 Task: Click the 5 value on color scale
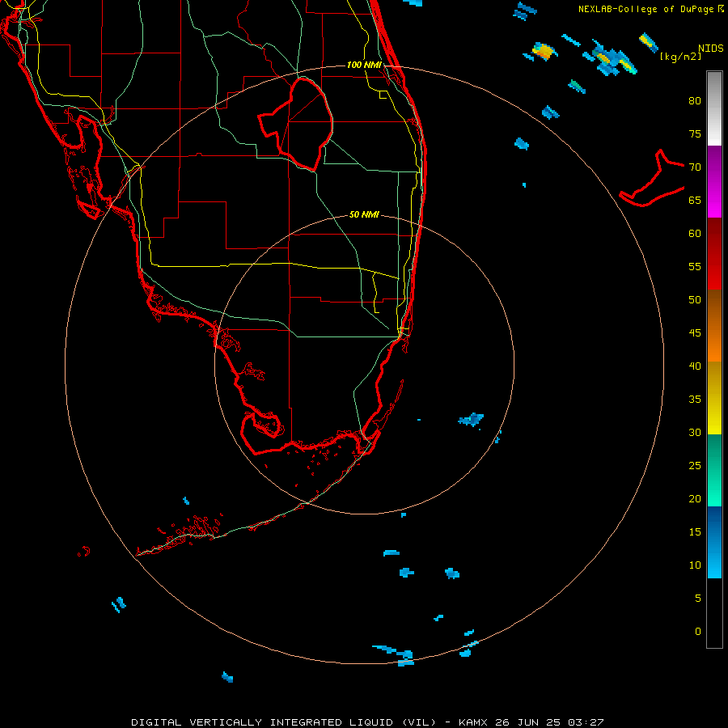point(698,599)
